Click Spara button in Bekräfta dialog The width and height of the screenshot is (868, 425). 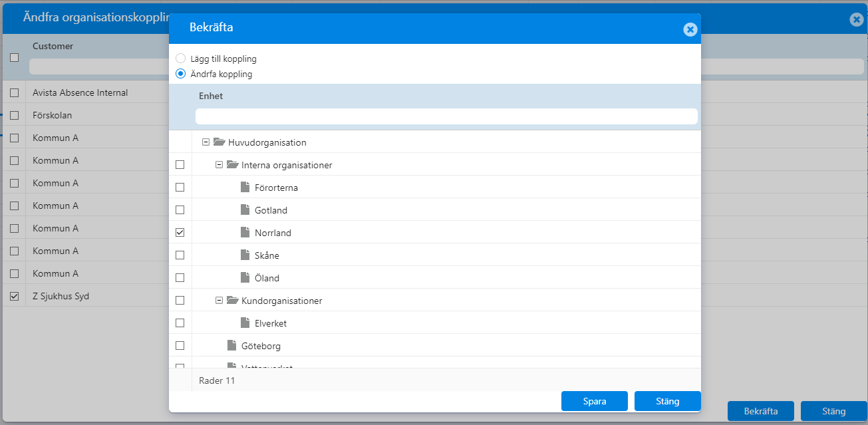(x=594, y=401)
